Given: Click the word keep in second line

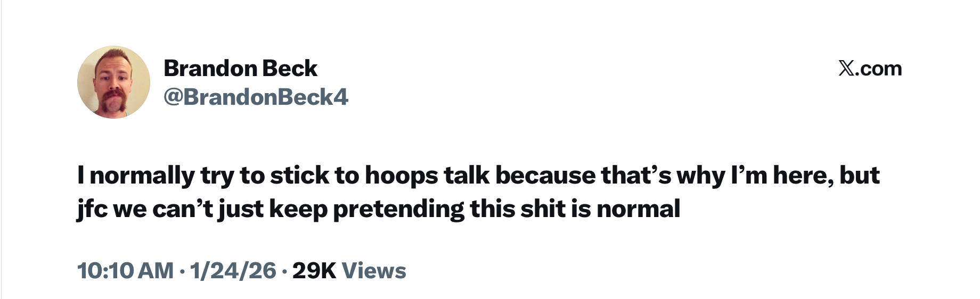Looking at the screenshot, I should point(298,210).
